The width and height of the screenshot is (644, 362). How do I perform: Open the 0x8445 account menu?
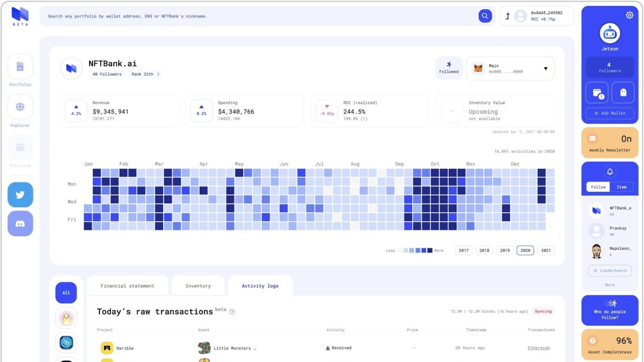pyautogui.click(x=537, y=16)
